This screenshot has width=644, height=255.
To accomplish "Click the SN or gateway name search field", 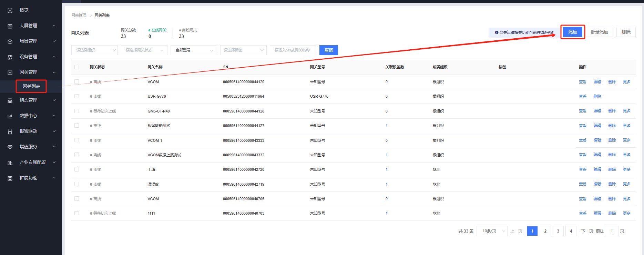I will (293, 50).
